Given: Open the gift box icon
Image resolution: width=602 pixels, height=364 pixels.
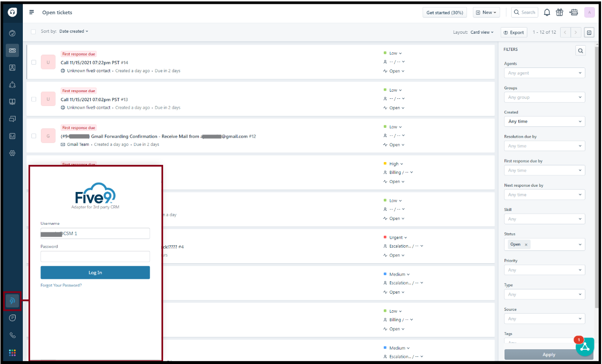Looking at the screenshot, I should (x=560, y=12).
